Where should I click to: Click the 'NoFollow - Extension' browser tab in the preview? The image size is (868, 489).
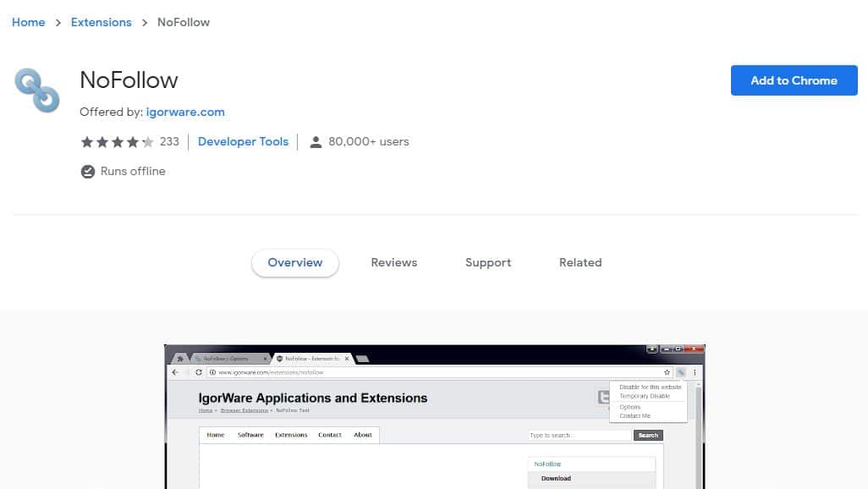[311, 359]
